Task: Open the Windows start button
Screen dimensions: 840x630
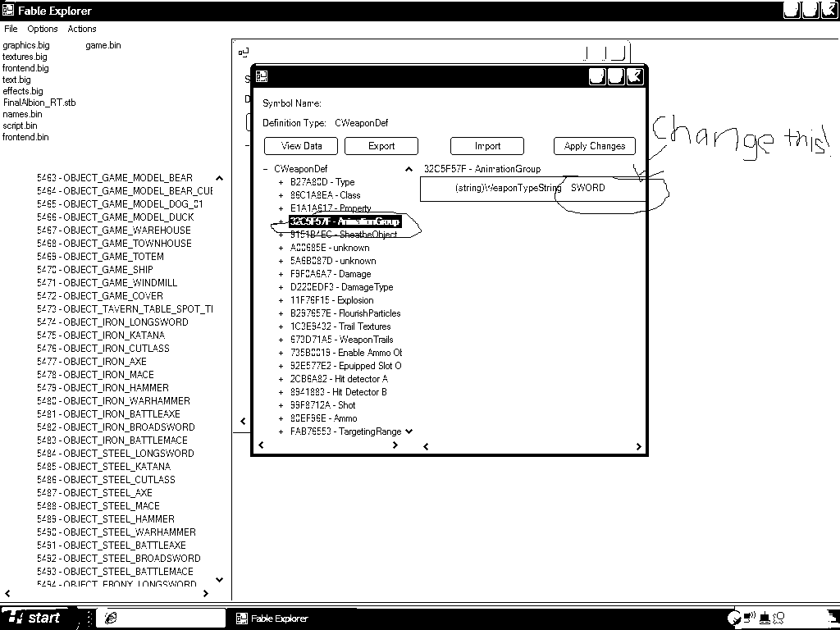Action: click(x=33, y=618)
